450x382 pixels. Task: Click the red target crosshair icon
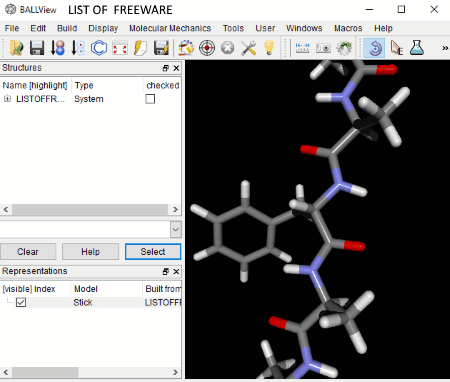207,48
